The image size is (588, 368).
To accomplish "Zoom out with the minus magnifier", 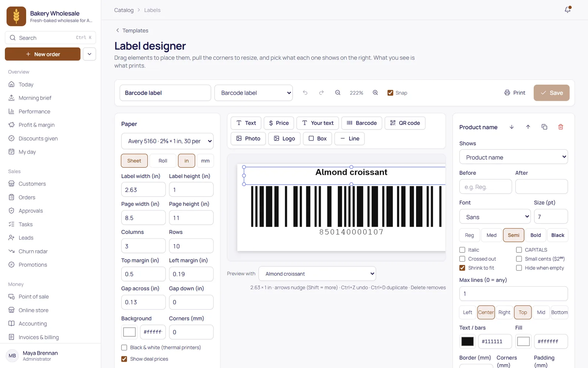I will click(338, 93).
